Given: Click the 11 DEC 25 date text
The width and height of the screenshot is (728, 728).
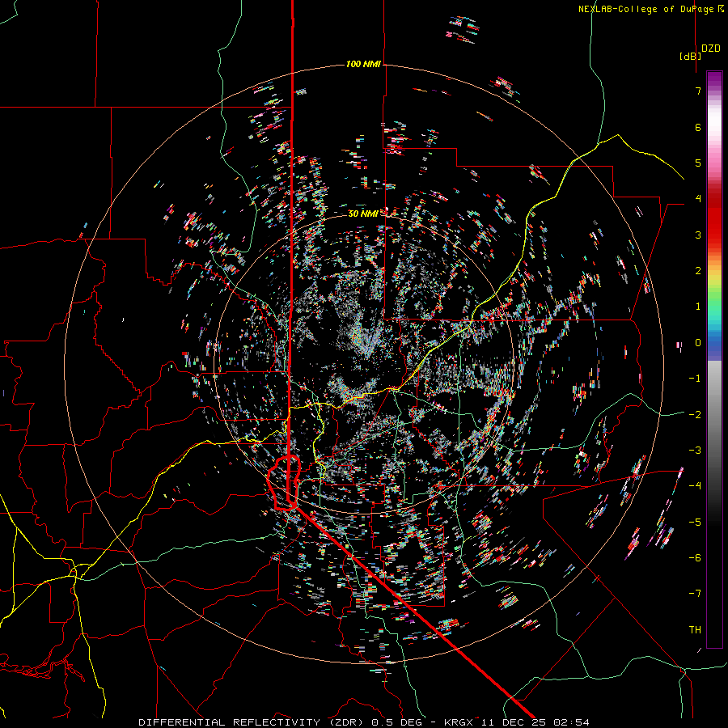Looking at the screenshot, I should click(x=515, y=722).
